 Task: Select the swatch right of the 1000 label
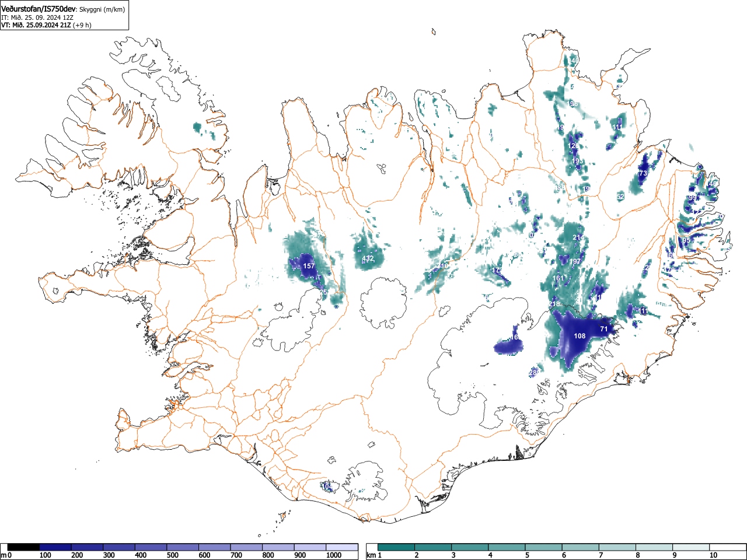coord(342,547)
